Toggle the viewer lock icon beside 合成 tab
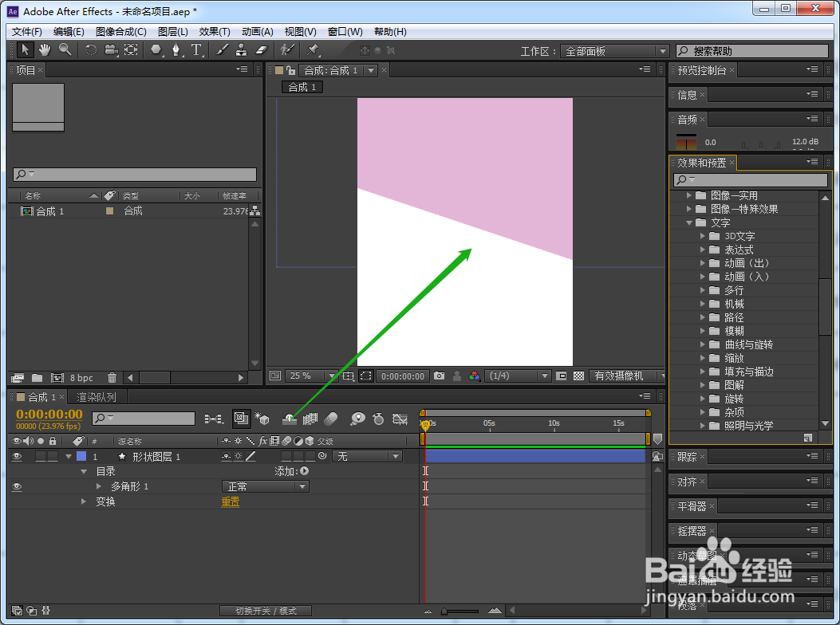The image size is (840, 625). click(x=291, y=70)
